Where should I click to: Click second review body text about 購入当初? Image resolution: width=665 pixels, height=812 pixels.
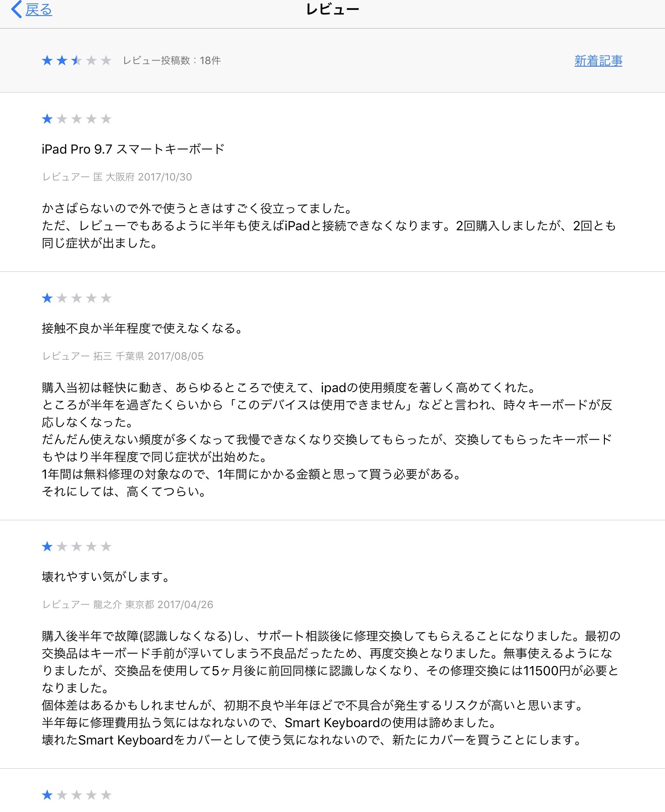coord(327,439)
